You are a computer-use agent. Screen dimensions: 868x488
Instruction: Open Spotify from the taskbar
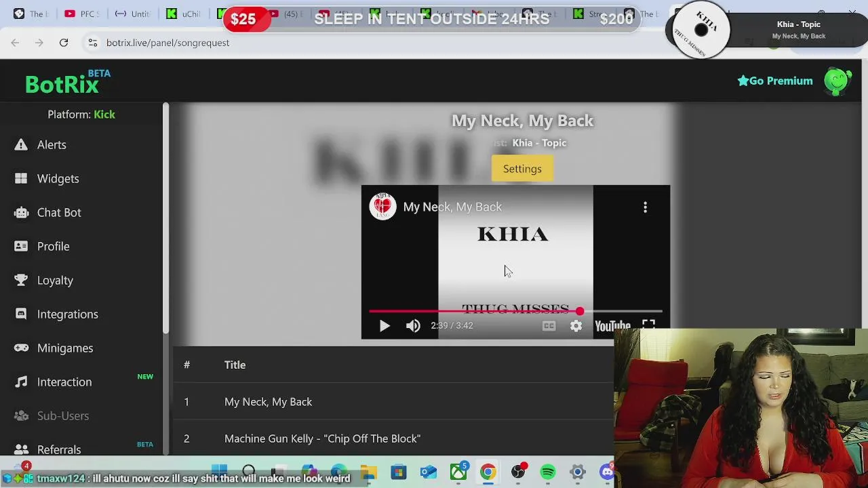point(548,472)
